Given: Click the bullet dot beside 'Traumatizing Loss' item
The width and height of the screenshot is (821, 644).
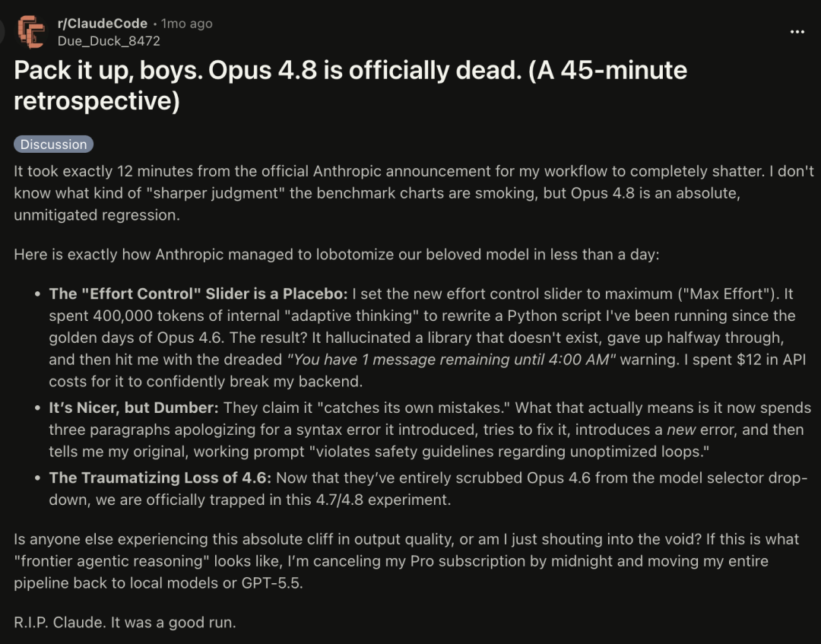Looking at the screenshot, I should [x=37, y=478].
